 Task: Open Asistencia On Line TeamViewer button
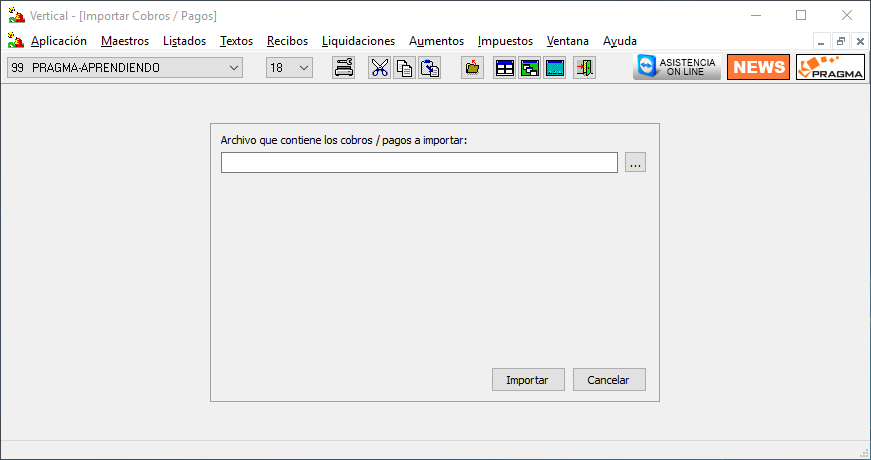coord(677,67)
